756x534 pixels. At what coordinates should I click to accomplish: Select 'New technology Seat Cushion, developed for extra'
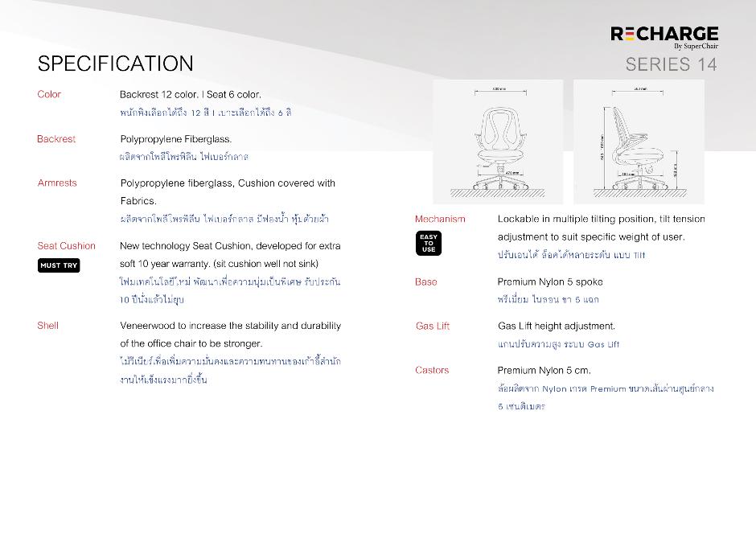click(230, 246)
